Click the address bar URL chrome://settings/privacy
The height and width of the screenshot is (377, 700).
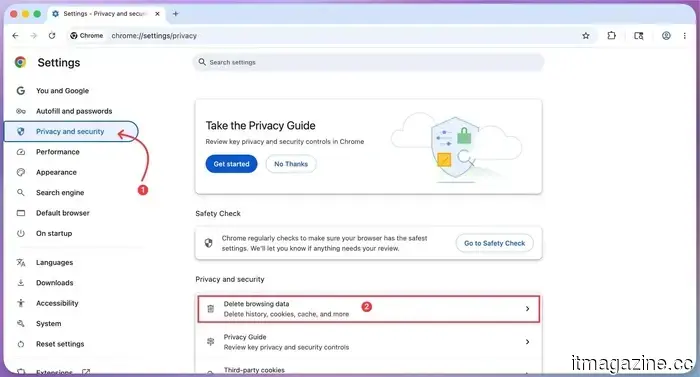tap(154, 36)
